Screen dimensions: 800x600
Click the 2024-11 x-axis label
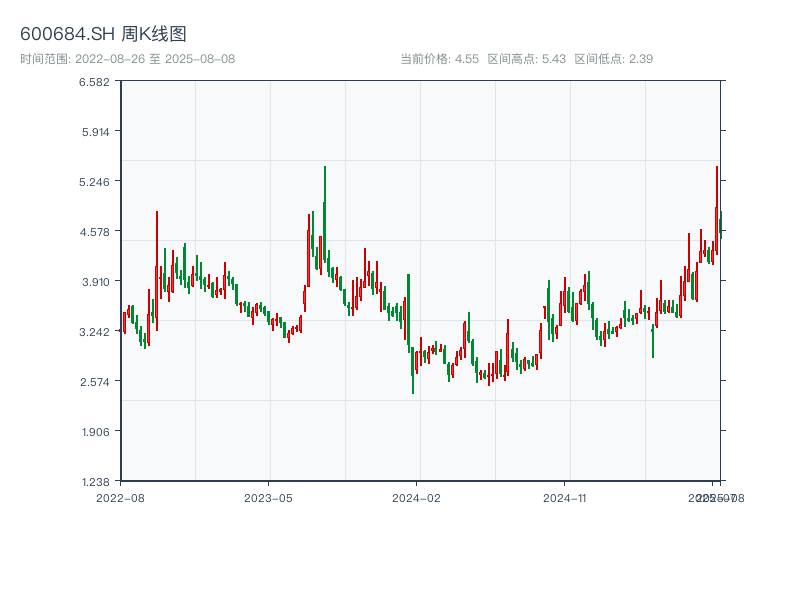(564, 498)
